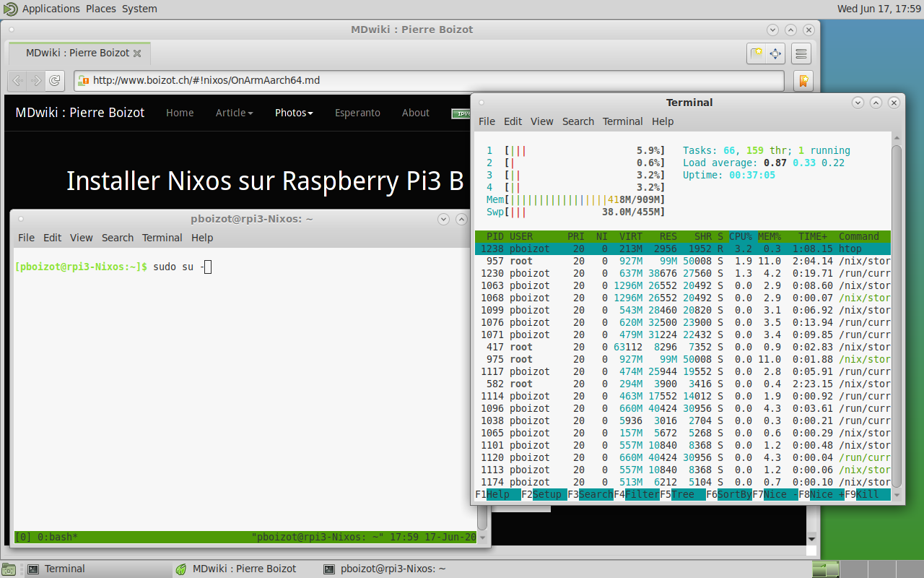This screenshot has width=924, height=578.
Task: Click the show desktop icon in bottom panel
Action: click(9, 569)
